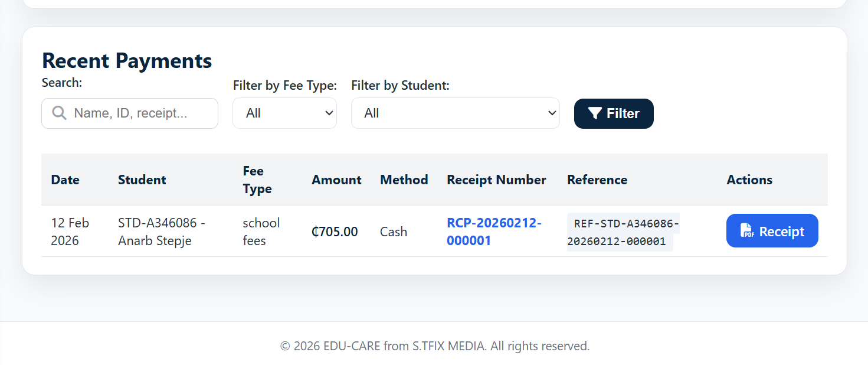This screenshot has width=868, height=365.
Task: Focus the Name, ID, receipt search field
Action: click(x=139, y=113)
